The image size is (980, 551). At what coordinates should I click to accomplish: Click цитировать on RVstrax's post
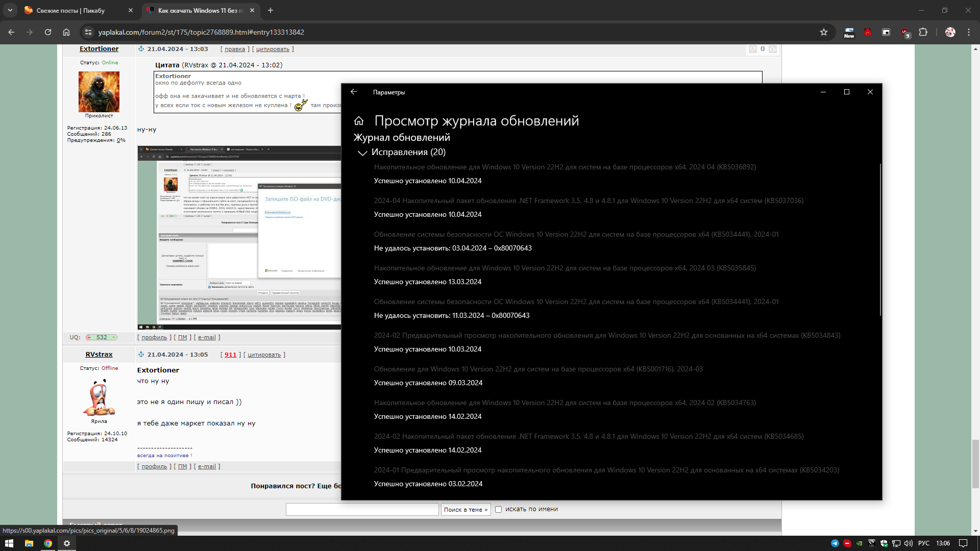point(264,355)
